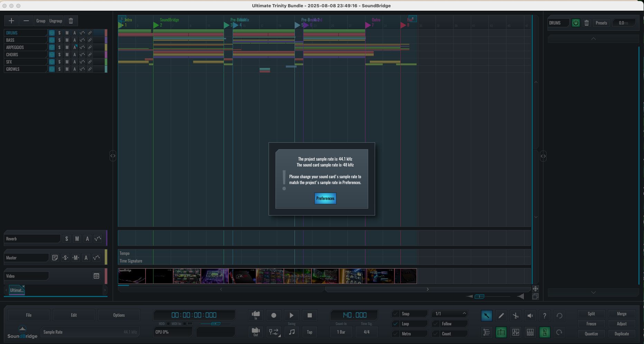Click the Split button
Image resolution: width=644 pixels, height=344 pixels.
591,314
